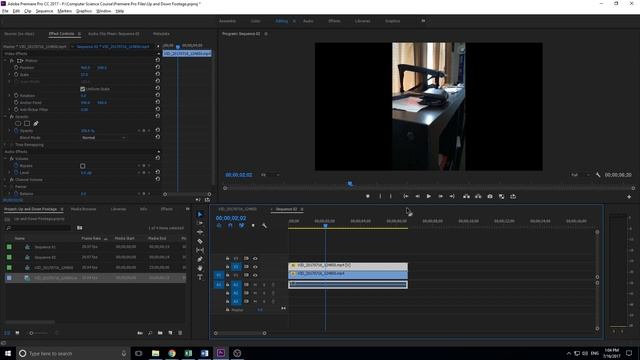
Task: Open Premiere Pro from the Windows taskbar
Action: 221,353
